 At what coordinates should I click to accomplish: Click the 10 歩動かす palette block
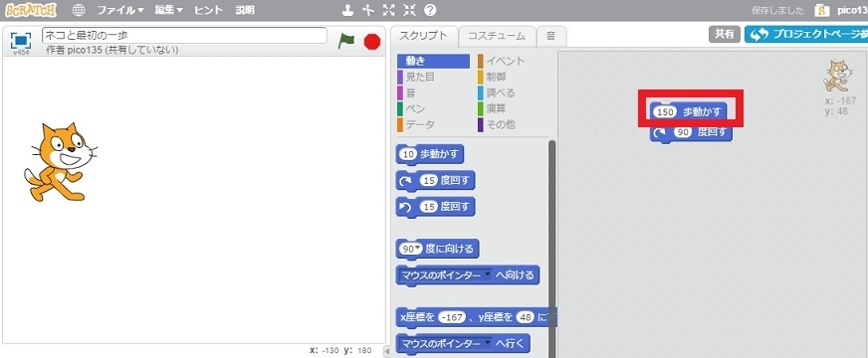(x=430, y=155)
